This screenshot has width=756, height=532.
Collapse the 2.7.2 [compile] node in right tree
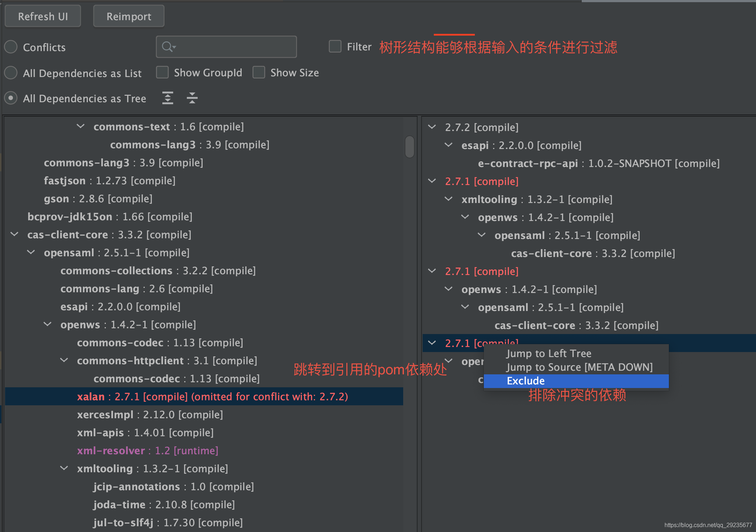click(432, 127)
